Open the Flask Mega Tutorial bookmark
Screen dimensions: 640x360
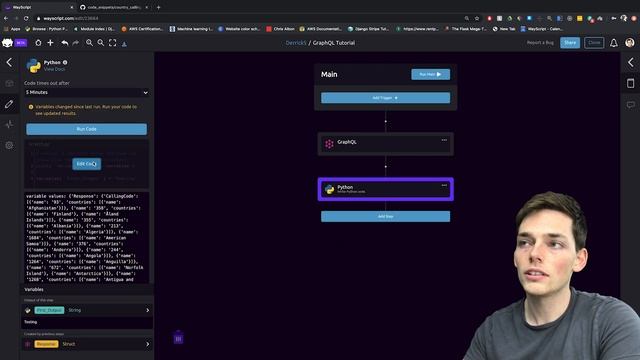[466, 29]
